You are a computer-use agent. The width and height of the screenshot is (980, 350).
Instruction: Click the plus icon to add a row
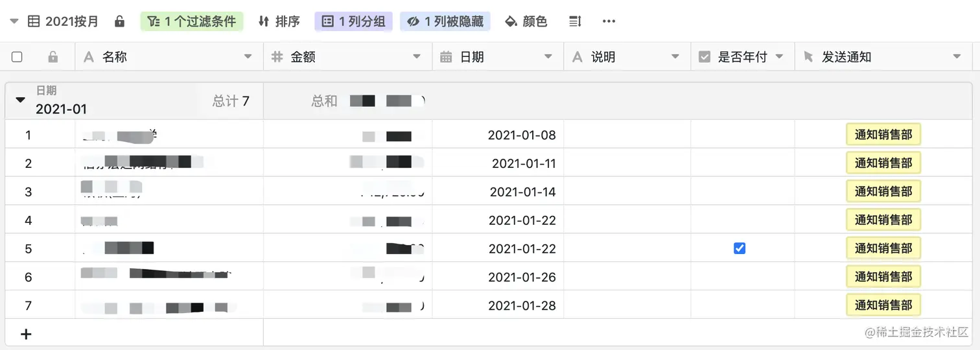pyautogui.click(x=26, y=334)
